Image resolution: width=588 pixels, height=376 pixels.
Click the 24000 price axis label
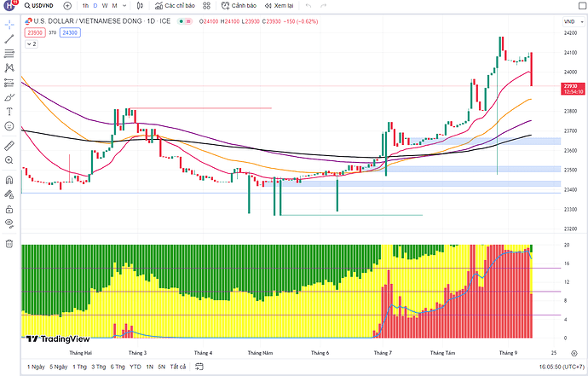[x=570, y=72]
